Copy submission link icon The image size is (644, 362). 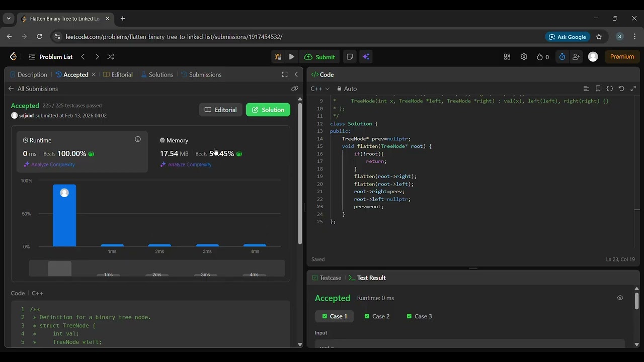click(x=295, y=88)
